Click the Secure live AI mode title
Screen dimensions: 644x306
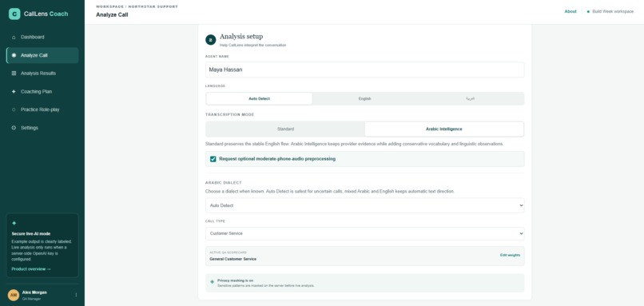(x=31, y=234)
